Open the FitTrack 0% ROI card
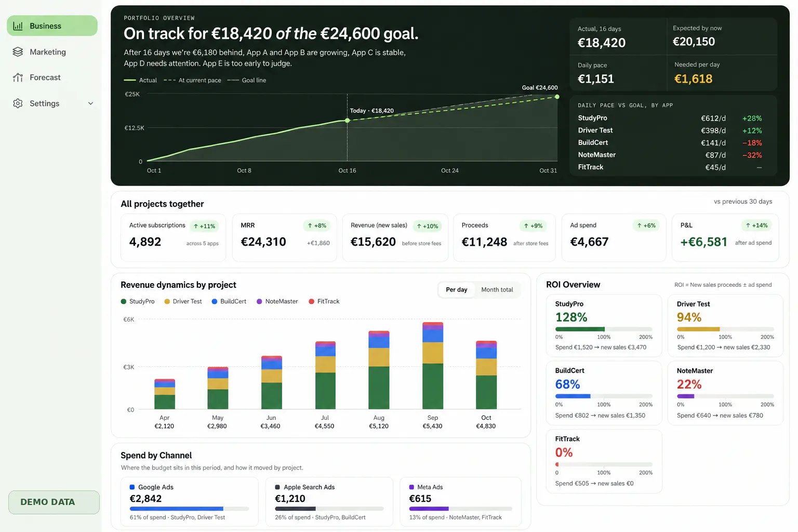Image resolution: width=798 pixels, height=532 pixels. click(604, 461)
